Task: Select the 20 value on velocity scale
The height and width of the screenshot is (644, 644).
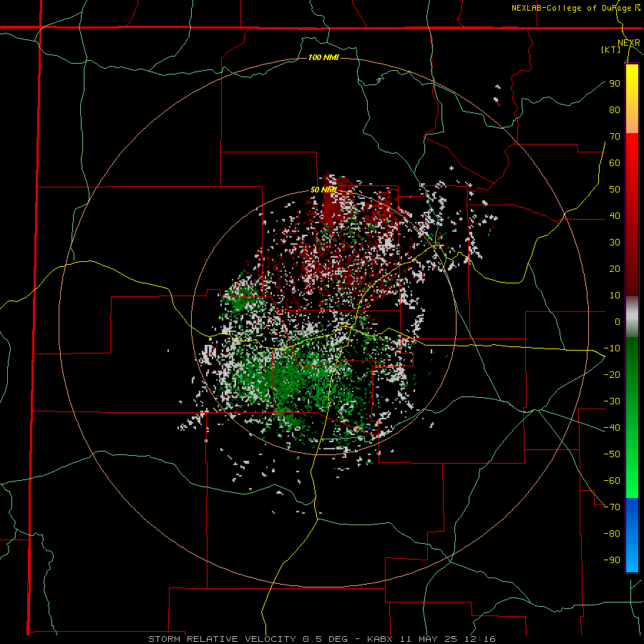Action: (x=615, y=268)
